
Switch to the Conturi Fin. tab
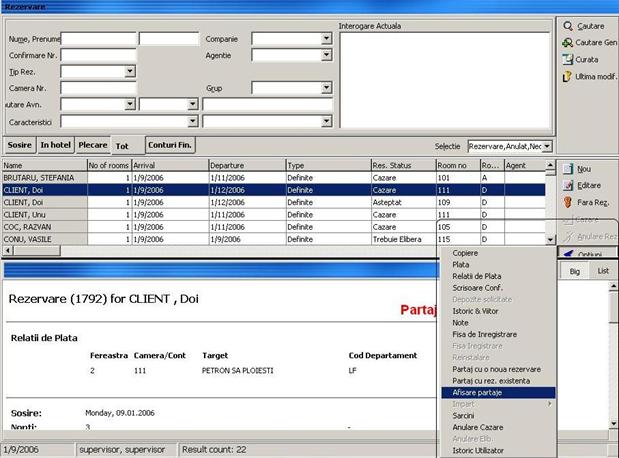pos(170,145)
